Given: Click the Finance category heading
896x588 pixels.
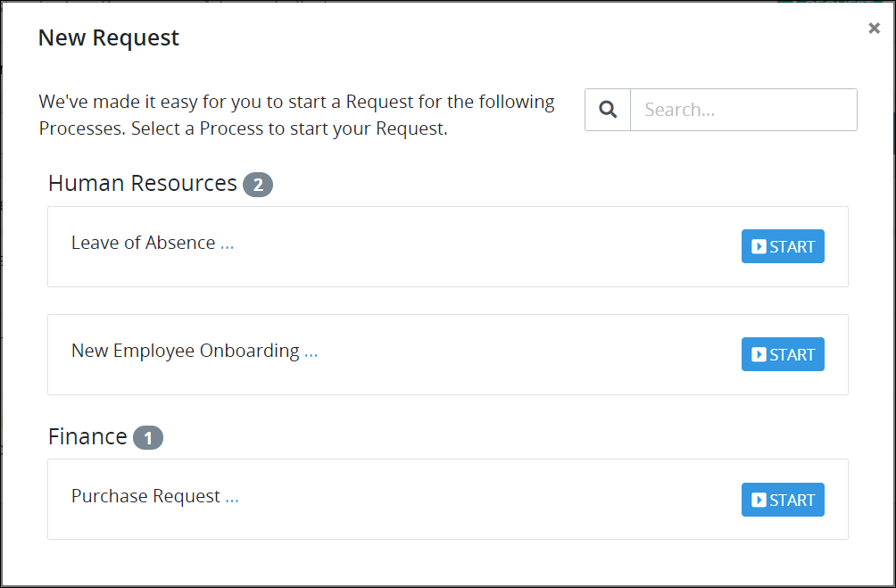Looking at the screenshot, I should click(87, 436).
